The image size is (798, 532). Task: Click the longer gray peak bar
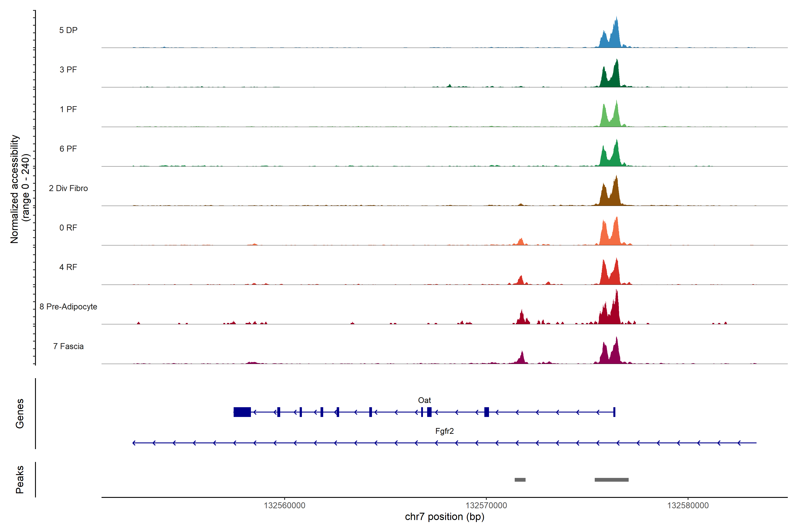611,480
